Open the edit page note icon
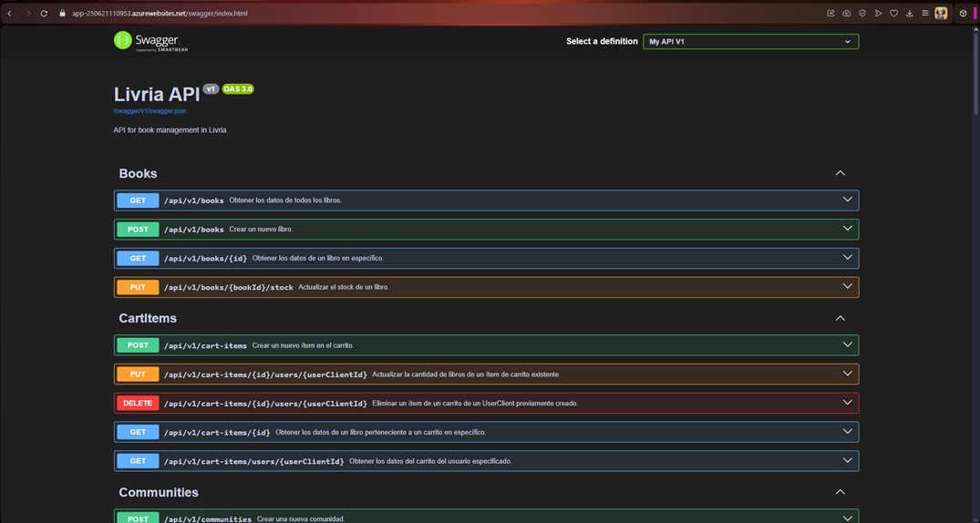The image size is (980, 523). pyautogui.click(x=830, y=13)
